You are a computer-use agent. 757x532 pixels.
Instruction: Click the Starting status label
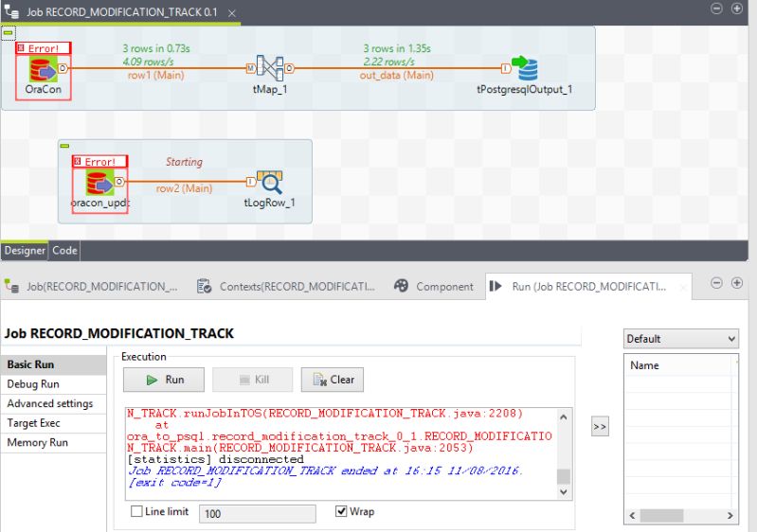click(184, 162)
